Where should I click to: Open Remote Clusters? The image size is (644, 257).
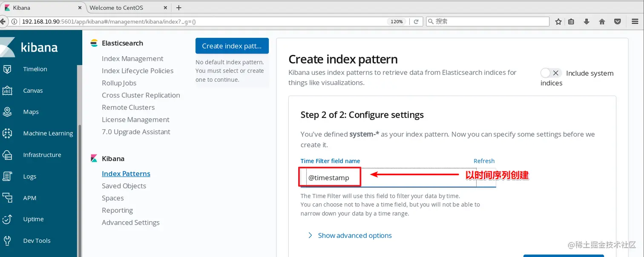(x=128, y=107)
